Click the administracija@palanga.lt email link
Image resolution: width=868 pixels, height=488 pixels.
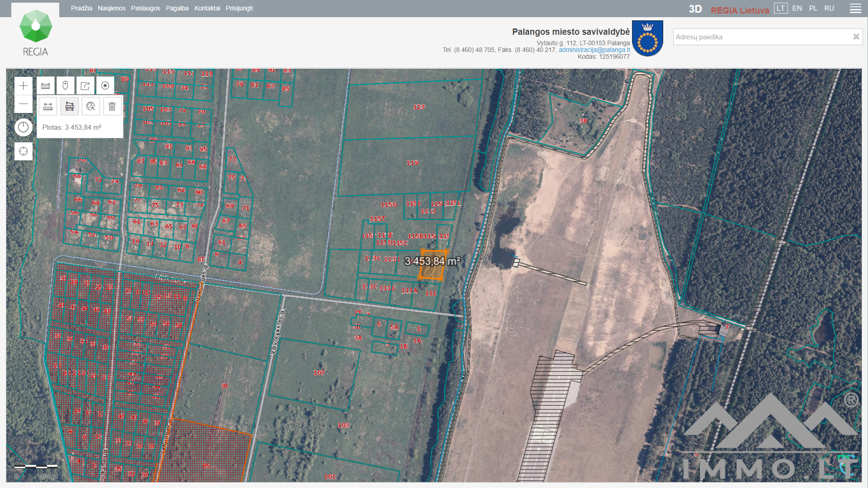tap(594, 50)
